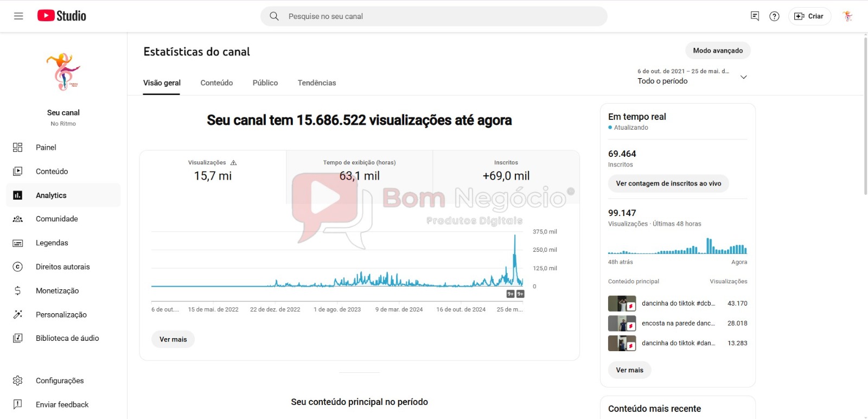Screen dimensions: 868x419
Task: Open Biblioteca de áudio in the sidebar
Action: pos(63,338)
